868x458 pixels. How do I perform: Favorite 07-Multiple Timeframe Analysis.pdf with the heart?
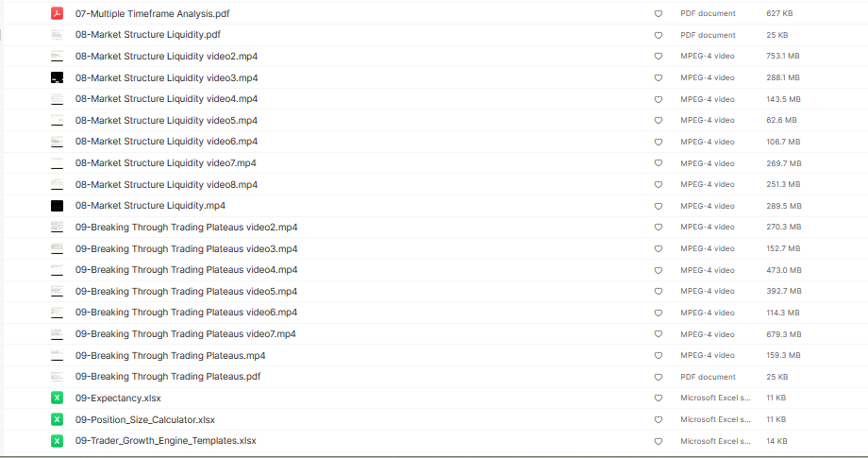click(x=659, y=14)
